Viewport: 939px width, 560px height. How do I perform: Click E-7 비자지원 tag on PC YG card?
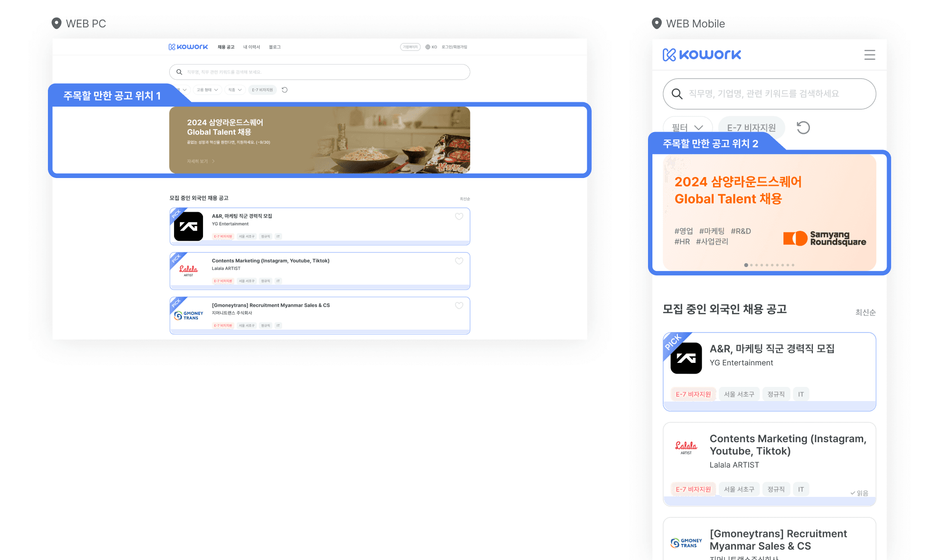coord(223,236)
